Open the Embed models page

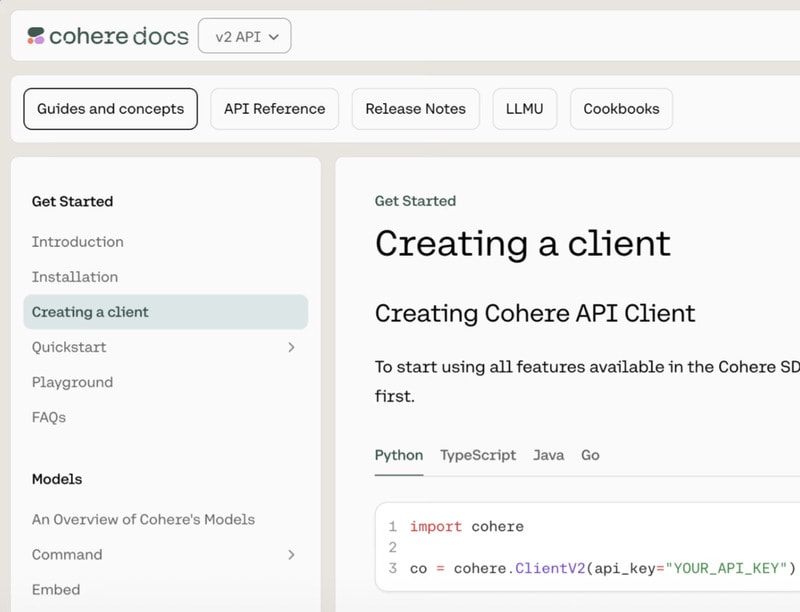click(56, 589)
